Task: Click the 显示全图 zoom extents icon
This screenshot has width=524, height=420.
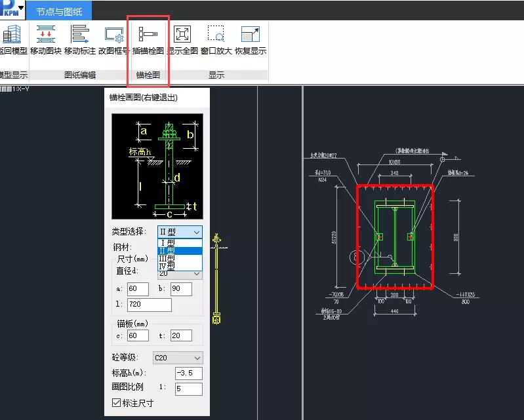Action: 182,34
